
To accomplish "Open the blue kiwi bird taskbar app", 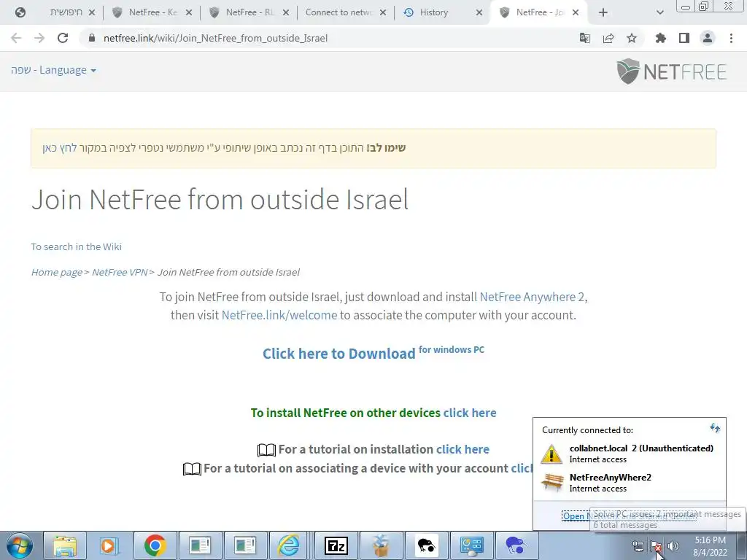I will pyautogui.click(x=516, y=545).
